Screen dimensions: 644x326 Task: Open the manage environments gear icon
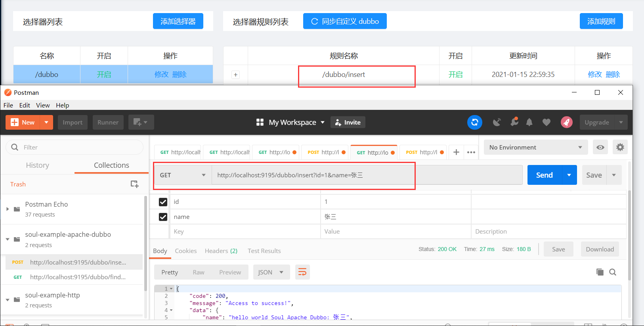620,147
